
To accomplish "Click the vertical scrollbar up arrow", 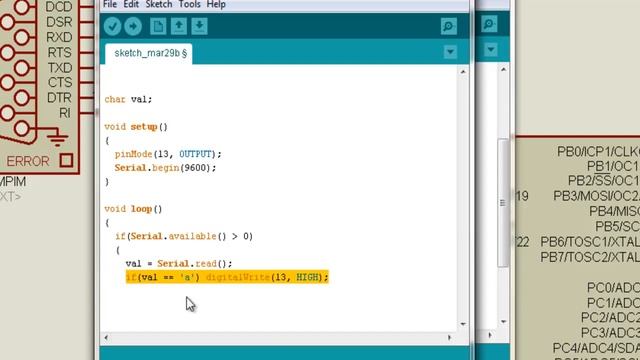I will click(x=463, y=72).
